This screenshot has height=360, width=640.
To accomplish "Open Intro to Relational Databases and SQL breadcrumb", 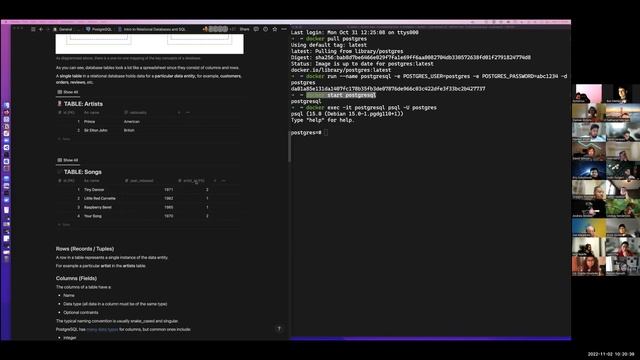I will pos(152,29).
